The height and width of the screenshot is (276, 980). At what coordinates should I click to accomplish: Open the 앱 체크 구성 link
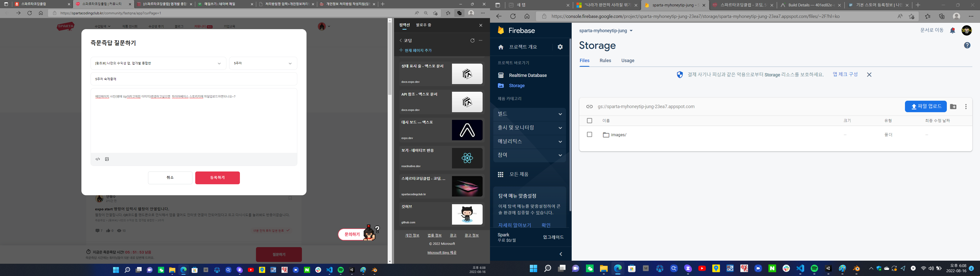[x=845, y=75]
